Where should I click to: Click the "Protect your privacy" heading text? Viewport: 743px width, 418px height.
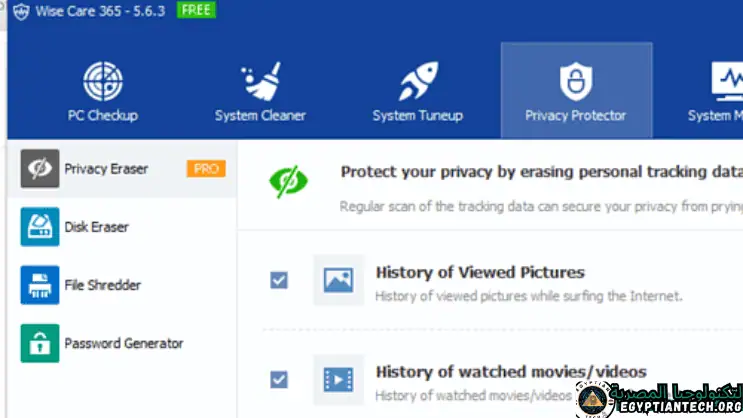tap(540, 172)
